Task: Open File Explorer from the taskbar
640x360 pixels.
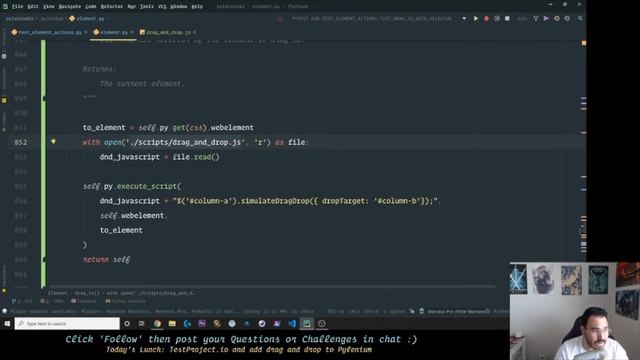Action: click(x=172, y=324)
